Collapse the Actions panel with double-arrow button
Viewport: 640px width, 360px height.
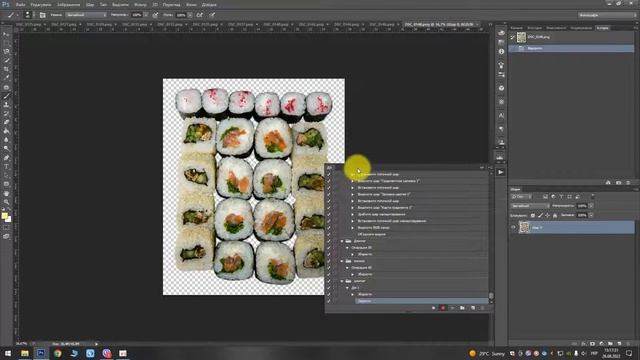click(482, 167)
